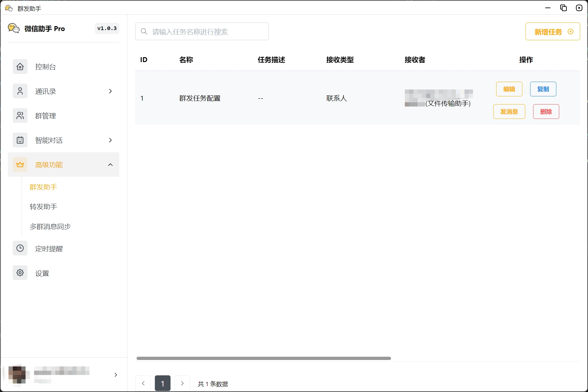
Task: Switch to the 转发助手 feature
Action: [x=43, y=206]
